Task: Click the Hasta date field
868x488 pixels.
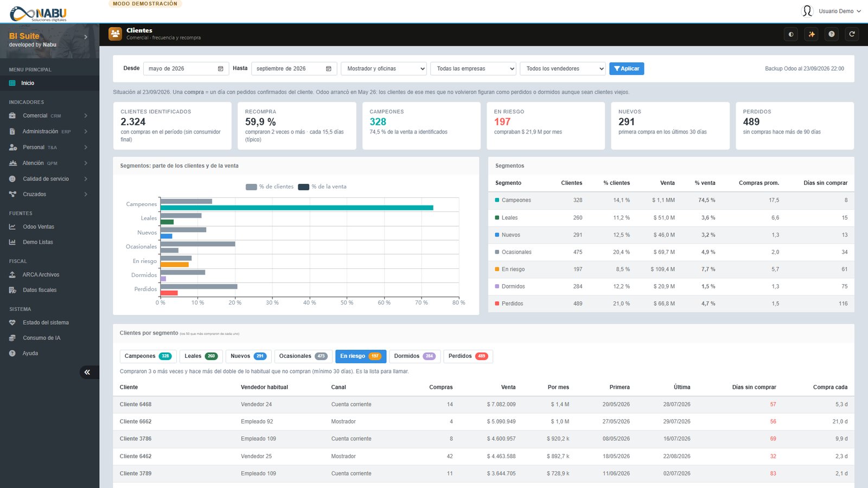Action: [294, 69]
